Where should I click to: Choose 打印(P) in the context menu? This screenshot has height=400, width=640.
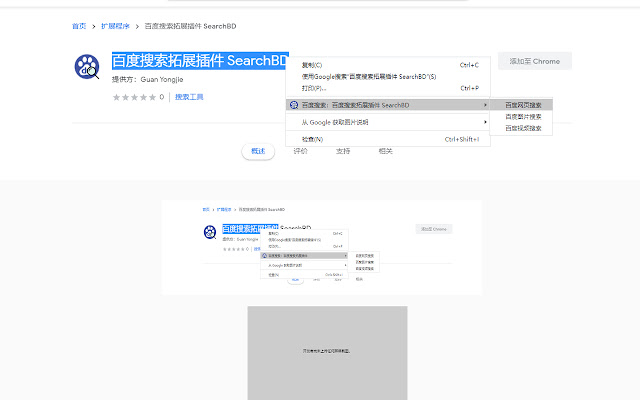388,88
